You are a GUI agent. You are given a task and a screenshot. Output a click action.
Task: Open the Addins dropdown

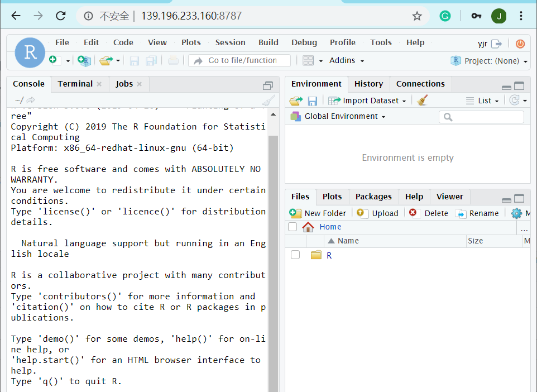(346, 60)
